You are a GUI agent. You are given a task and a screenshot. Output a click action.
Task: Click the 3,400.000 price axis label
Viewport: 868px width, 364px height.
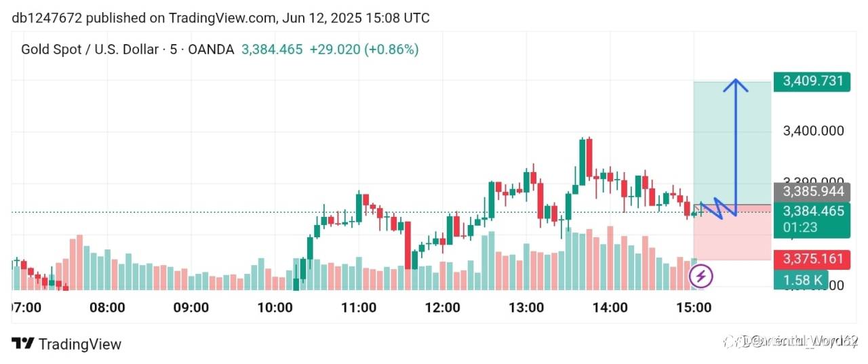(813, 131)
